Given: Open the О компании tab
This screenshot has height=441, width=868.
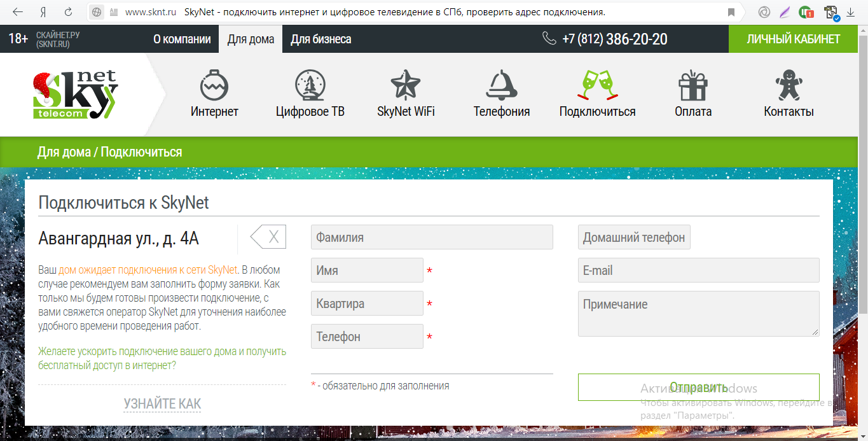Looking at the screenshot, I should [182, 39].
